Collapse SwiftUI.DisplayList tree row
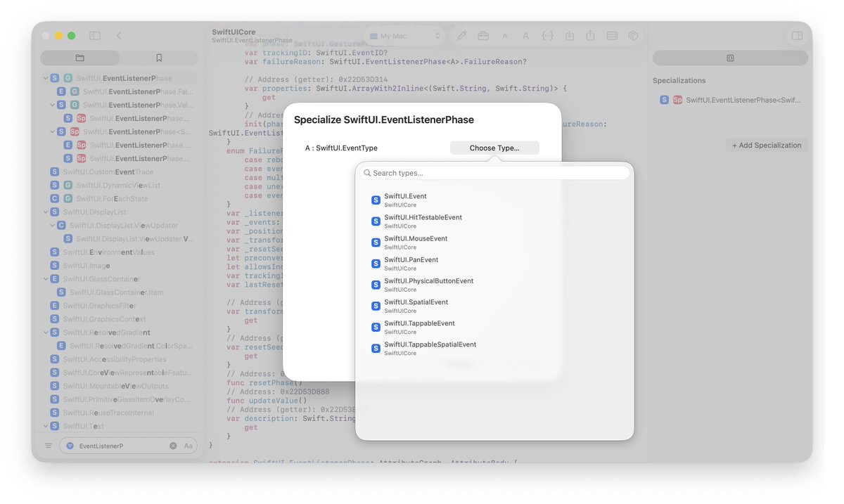Image resolution: width=844 pixels, height=504 pixels. pyautogui.click(x=45, y=212)
